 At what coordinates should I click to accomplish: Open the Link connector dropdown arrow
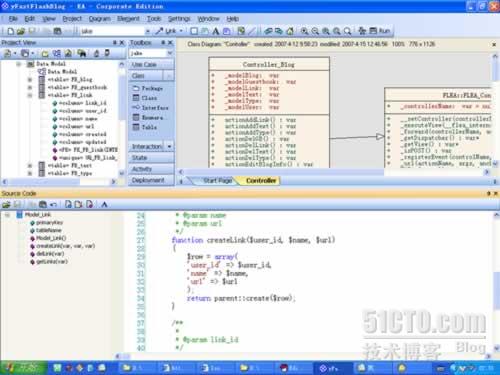(x=181, y=31)
